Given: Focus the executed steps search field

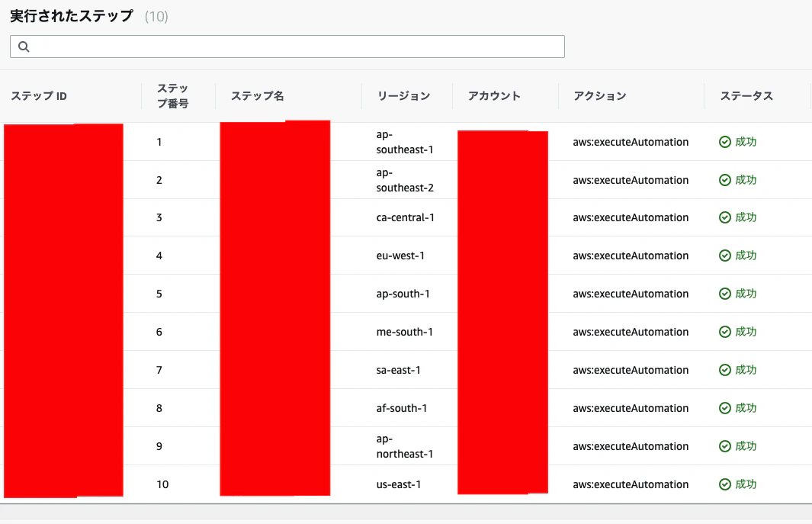Looking at the screenshot, I should 287,47.
